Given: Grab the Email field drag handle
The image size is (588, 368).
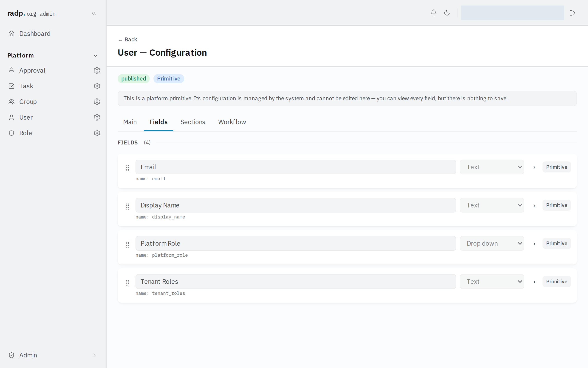Looking at the screenshot, I should tap(127, 168).
